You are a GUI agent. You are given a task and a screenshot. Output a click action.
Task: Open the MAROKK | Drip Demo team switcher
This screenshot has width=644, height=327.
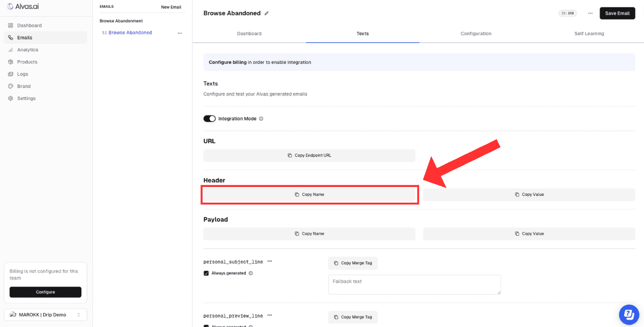tap(45, 314)
